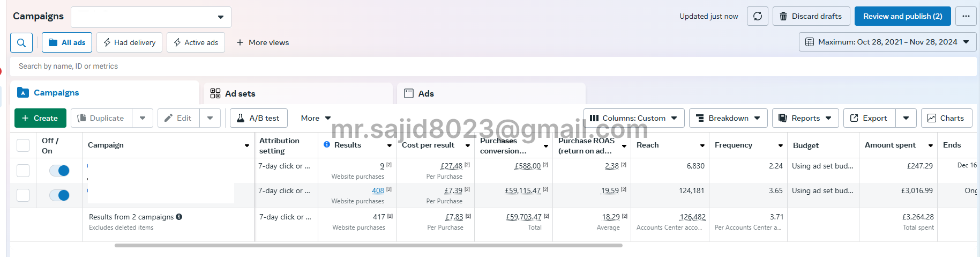The height and width of the screenshot is (257, 980).
Task: Click the A/B test flask button
Action: [259, 118]
